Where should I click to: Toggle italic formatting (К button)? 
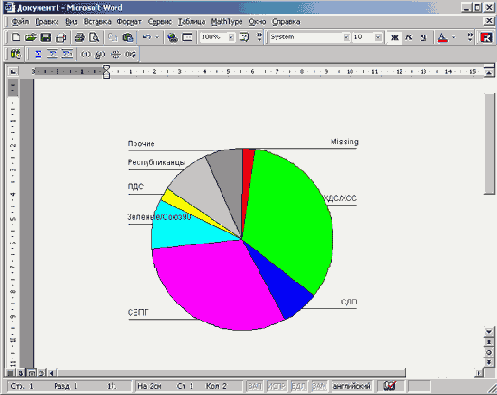[409, 37]
